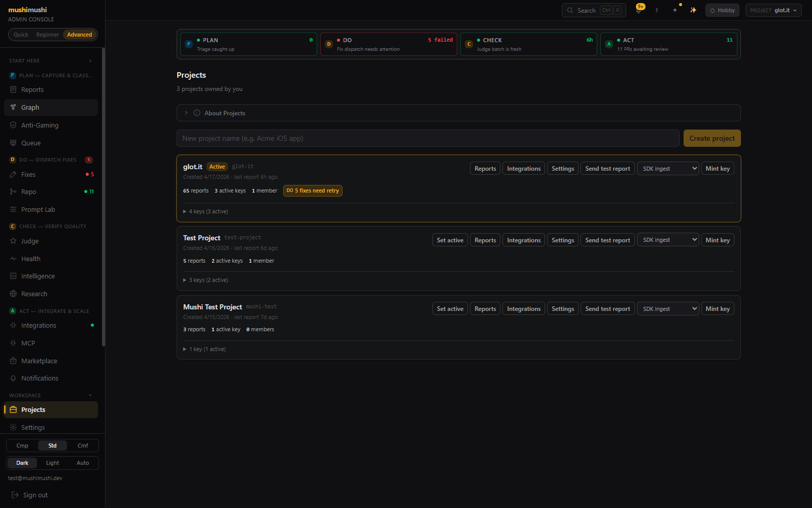Click the Hobby plan button
This screenshot has width=812, height=508.
pos(722,10)
